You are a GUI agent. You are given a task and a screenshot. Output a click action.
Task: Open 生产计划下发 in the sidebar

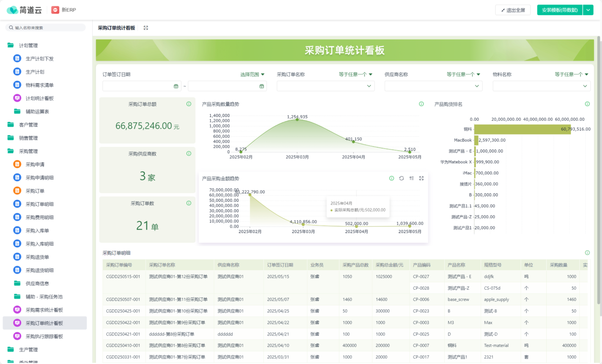click(x=40, y=59)
